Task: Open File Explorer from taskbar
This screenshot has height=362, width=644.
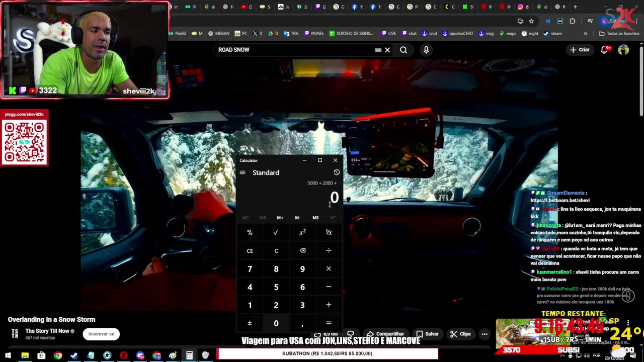Action: [25, 355]
